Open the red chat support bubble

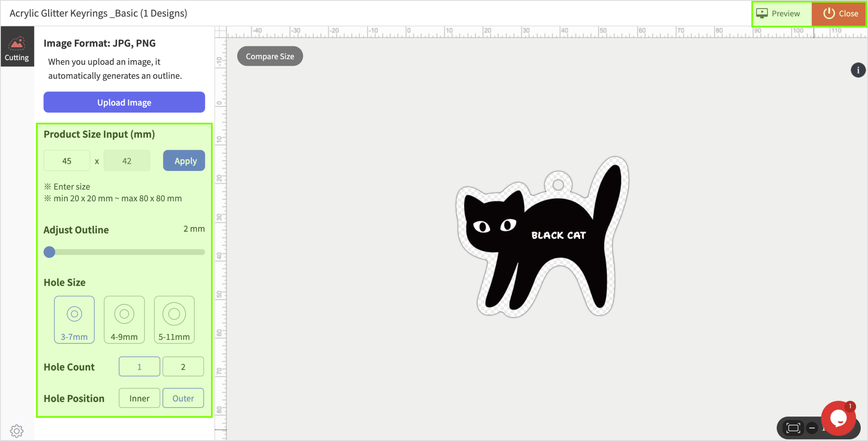click(x=838, y=418)
